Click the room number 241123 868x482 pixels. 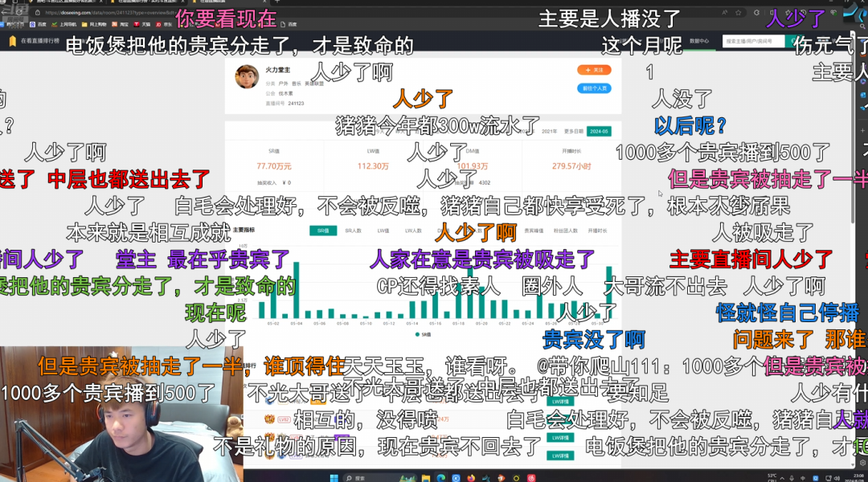pyautogui.click(x=296, y=104)
